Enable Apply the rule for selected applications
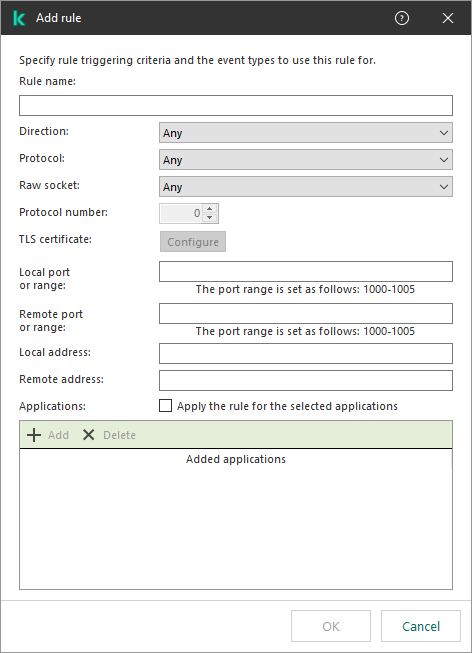Screen dimensions: 472x653 tap(165, 406)
